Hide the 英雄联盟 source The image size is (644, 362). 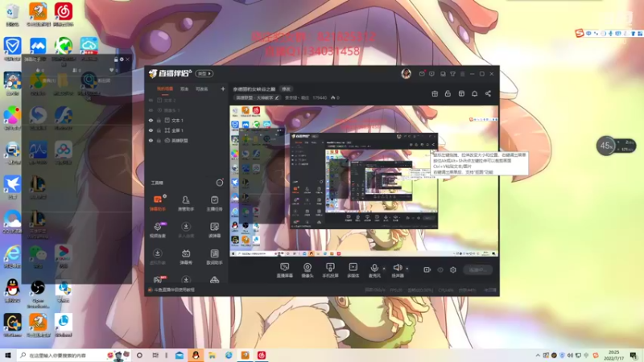coord(151,140)
